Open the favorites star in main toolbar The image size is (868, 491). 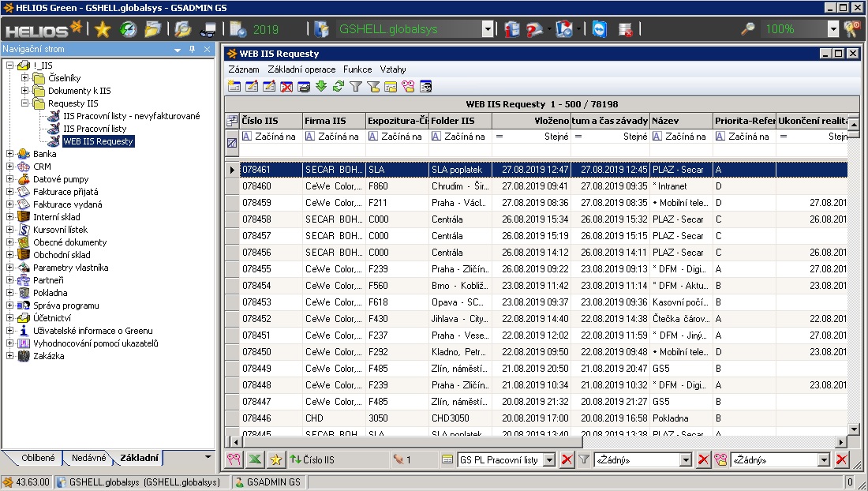pos(103,29)
